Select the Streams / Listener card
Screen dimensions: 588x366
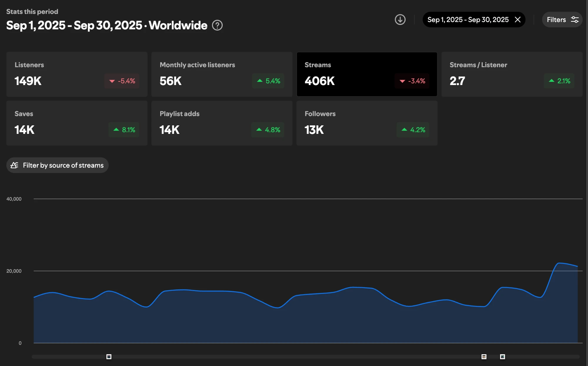point(512,74)
